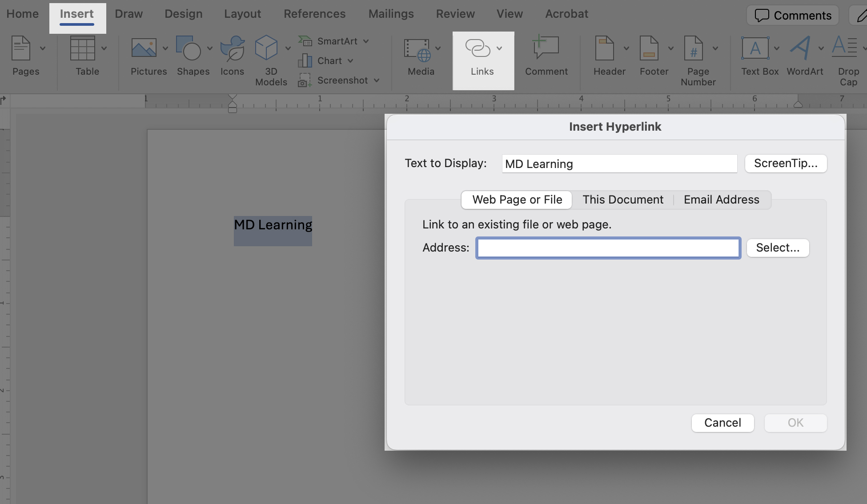
Task: Open the Chart dropdown arrow
Action: coord(350,61)
